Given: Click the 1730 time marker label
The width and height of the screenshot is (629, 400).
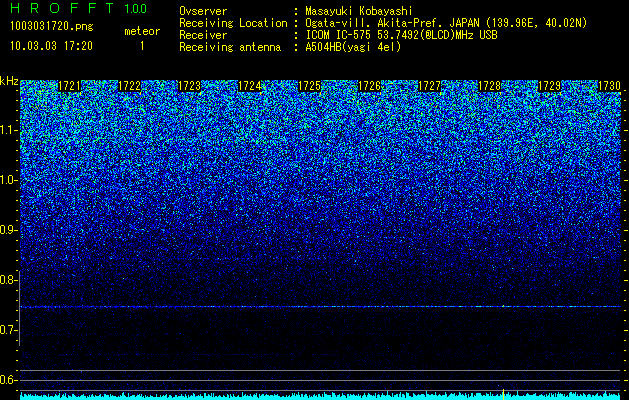Looking at the screenshot, I should click(x=609, y=86).
